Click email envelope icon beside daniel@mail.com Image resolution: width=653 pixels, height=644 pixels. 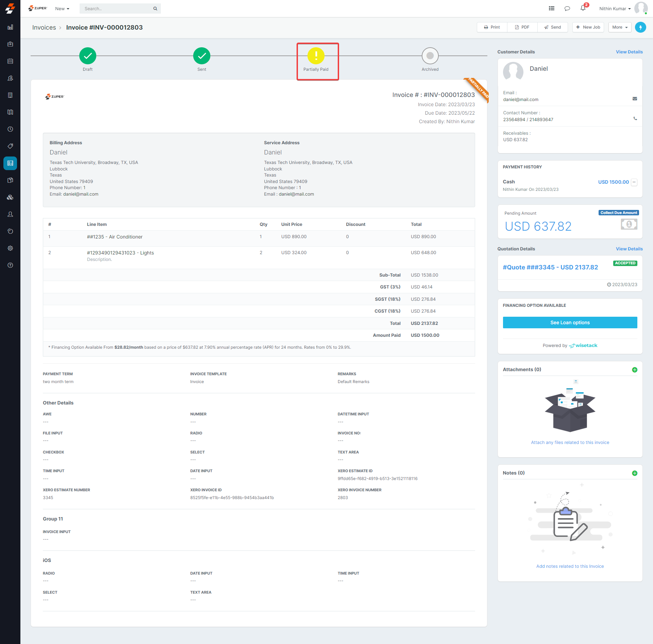pos(635,99)
